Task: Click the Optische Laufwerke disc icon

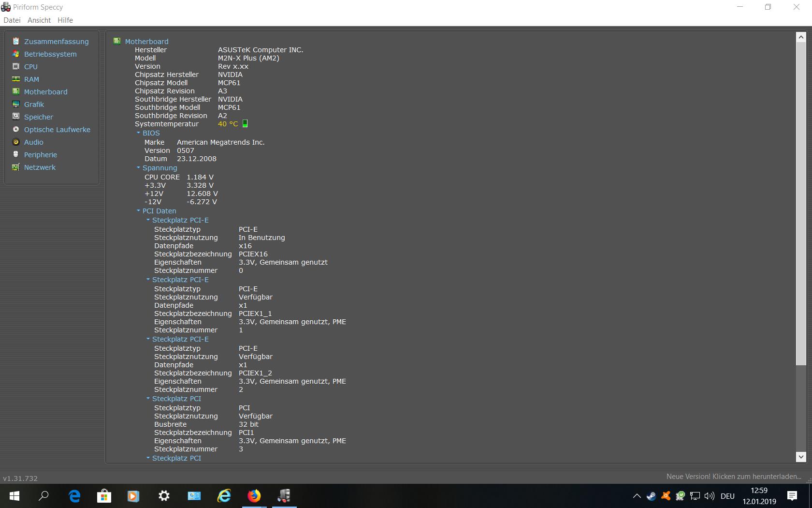Action: [16, 129]
